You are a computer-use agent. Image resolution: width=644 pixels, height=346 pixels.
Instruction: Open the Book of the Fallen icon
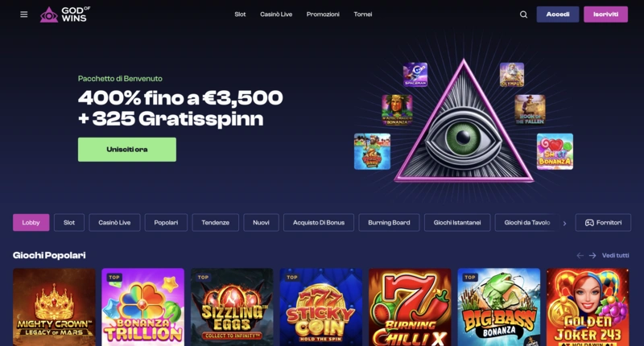(530, 109)
